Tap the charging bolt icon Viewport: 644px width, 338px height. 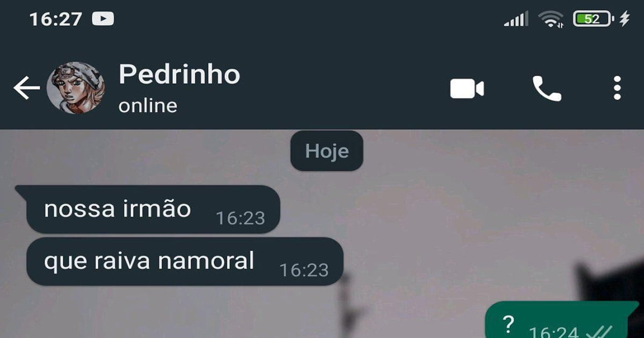pyautogui.click(x=624, y=19)
